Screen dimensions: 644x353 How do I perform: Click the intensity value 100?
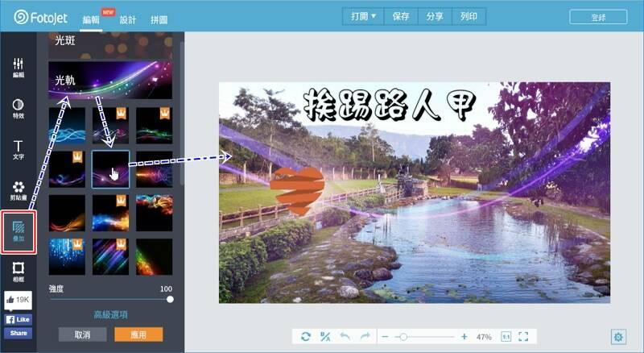[166, 289]
